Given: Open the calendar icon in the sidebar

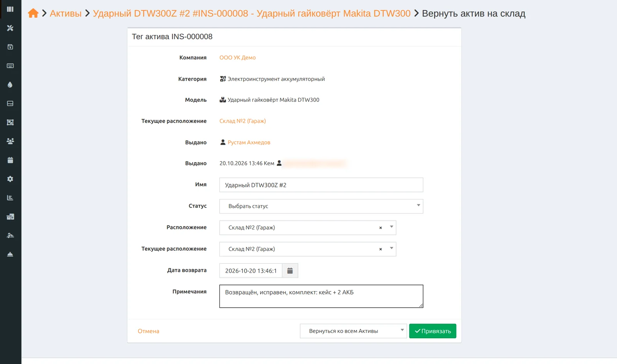Looking at the screenshot, I should coord(10,160).
